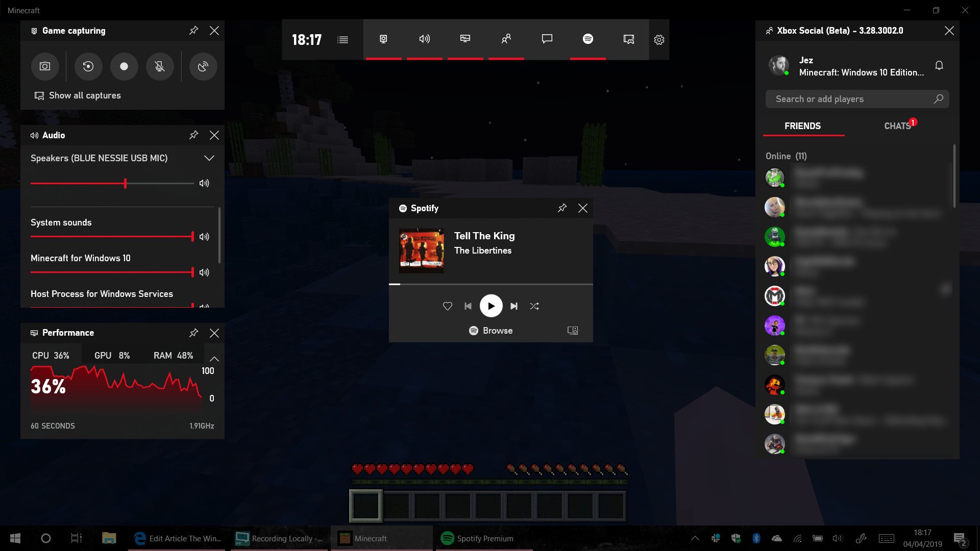
Task: Click the start broadcasting icon
Action: (x=203, y=66)
